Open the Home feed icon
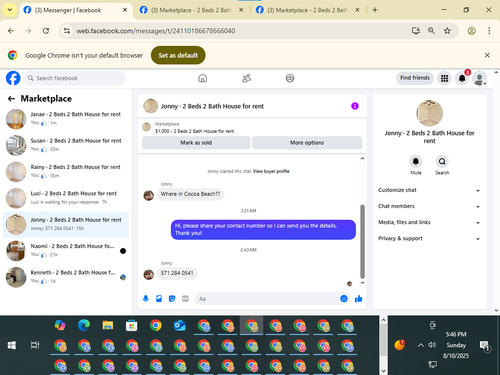The height and width of the screenshot is (375, 500). [x=202, y=78]
